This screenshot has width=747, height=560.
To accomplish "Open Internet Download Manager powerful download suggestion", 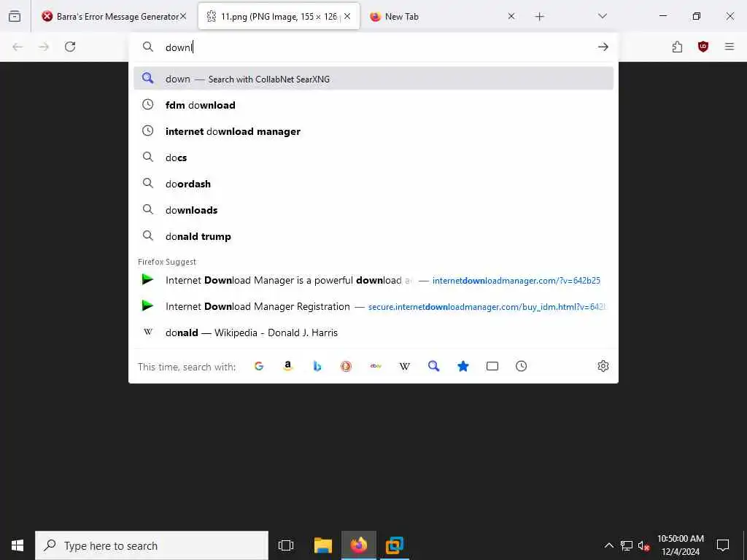I will [x=373, y=280].
